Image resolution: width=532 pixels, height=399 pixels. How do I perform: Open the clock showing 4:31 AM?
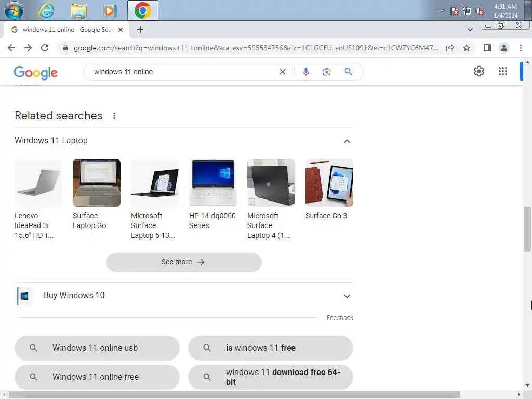pos(506,11)
